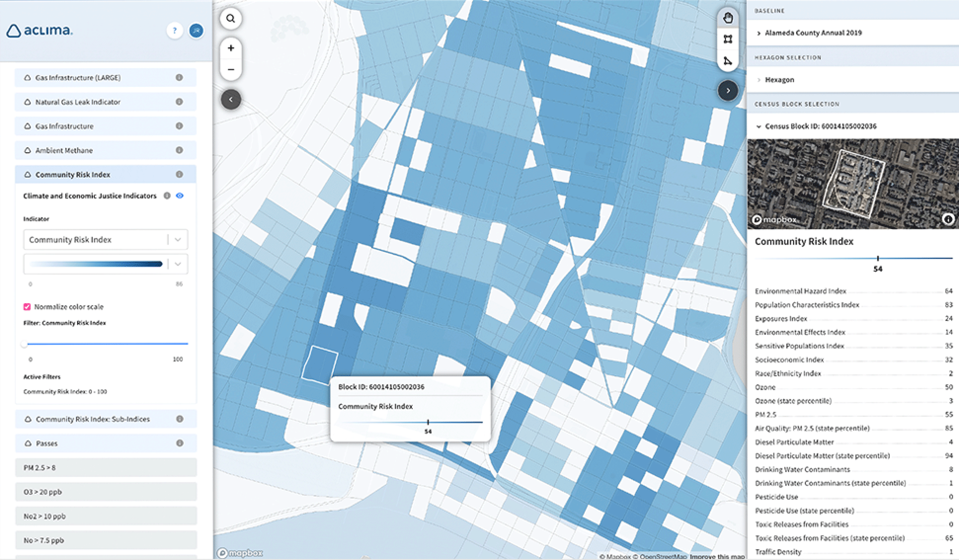Select the polygon draw tool

coord(728,61)
